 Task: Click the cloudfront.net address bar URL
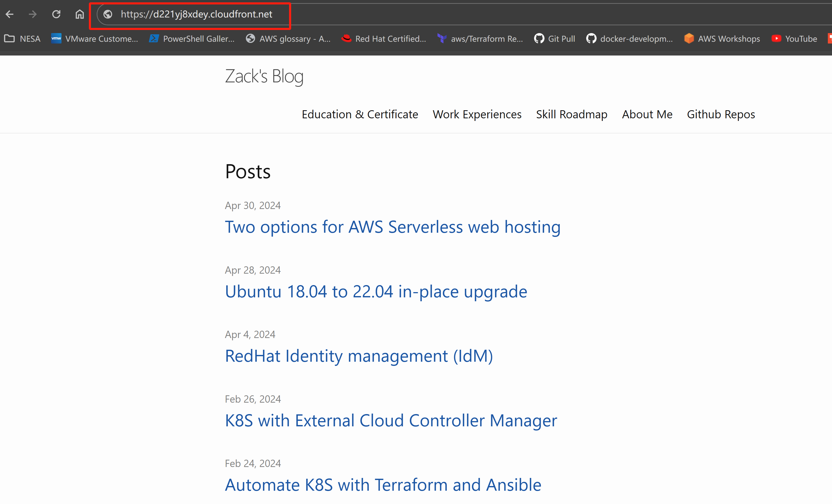coord(196,14)
